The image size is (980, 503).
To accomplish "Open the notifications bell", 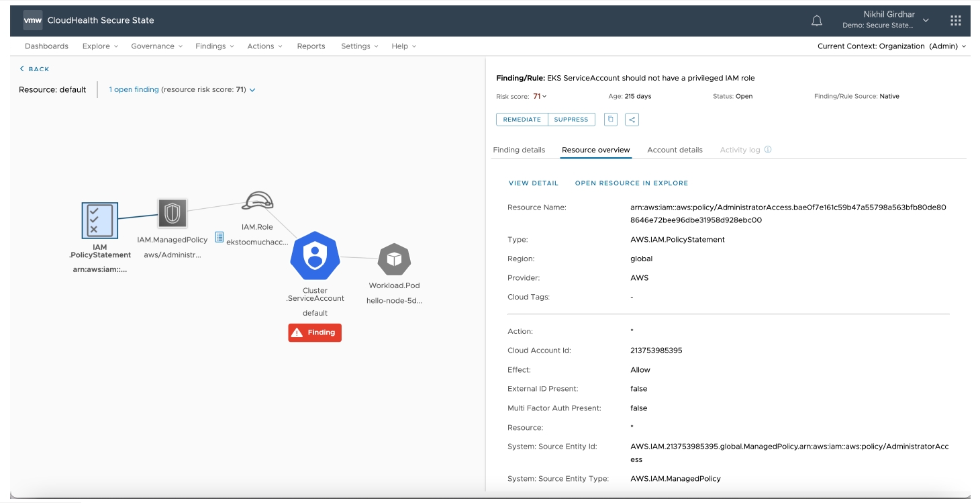I will click(x=817, y=21).
